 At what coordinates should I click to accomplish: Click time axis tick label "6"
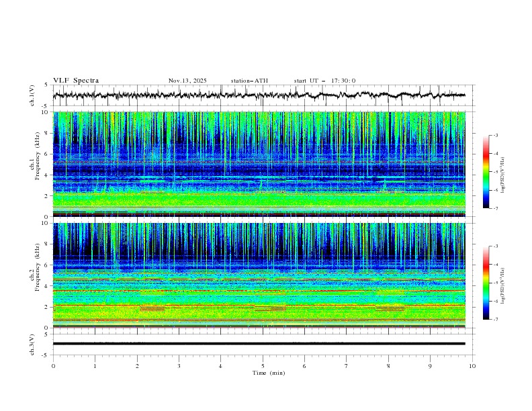pos(305,366)
